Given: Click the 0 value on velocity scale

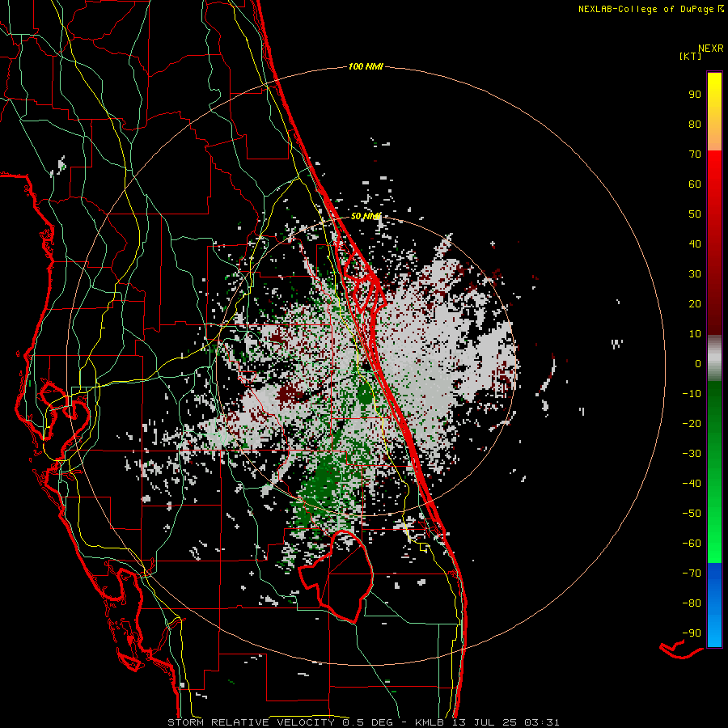Looking at the screenshot, I should pos(698,364).
